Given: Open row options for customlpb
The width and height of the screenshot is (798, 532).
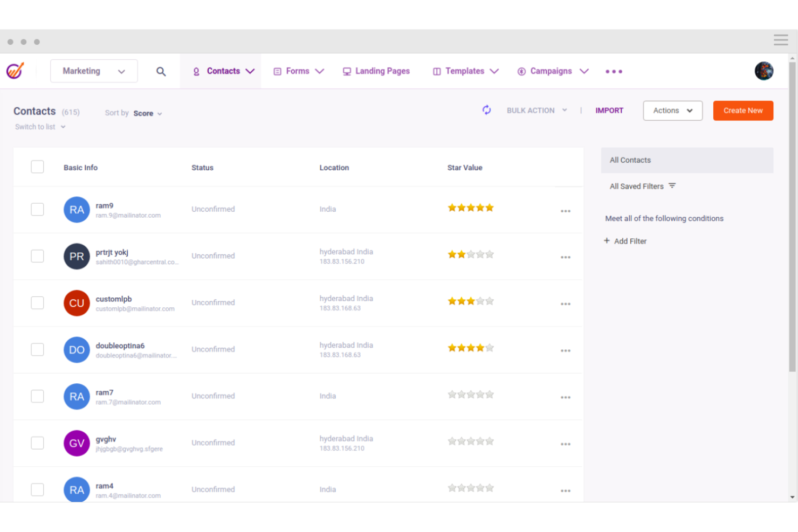Looking at the screenshot, I should pyautogui.click(x=565, y=304).
